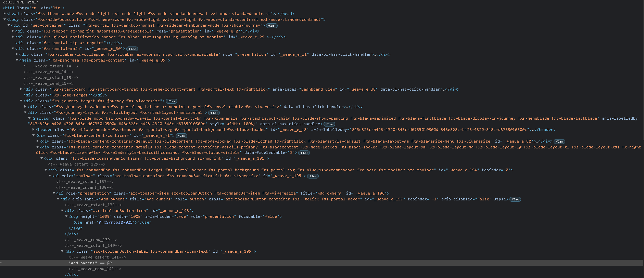
Task: Toggle flex badge on fxs-portal-main div
Action: [132, 49]
